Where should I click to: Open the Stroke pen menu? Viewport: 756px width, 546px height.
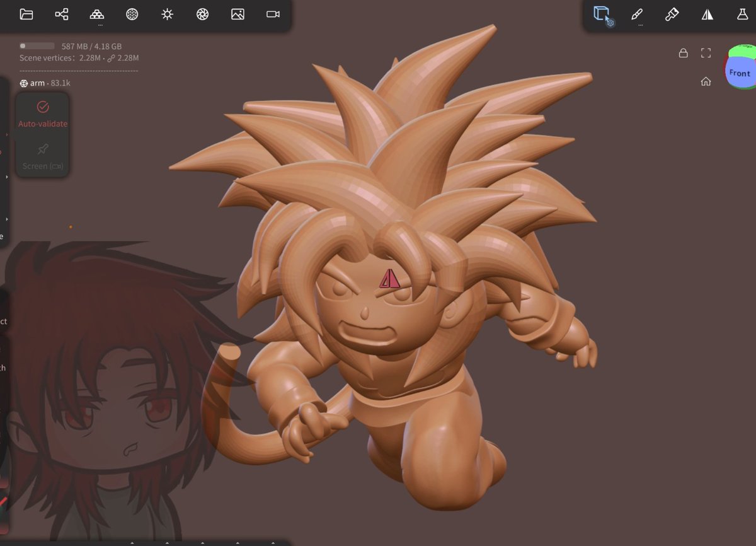[x=637, y=14]
